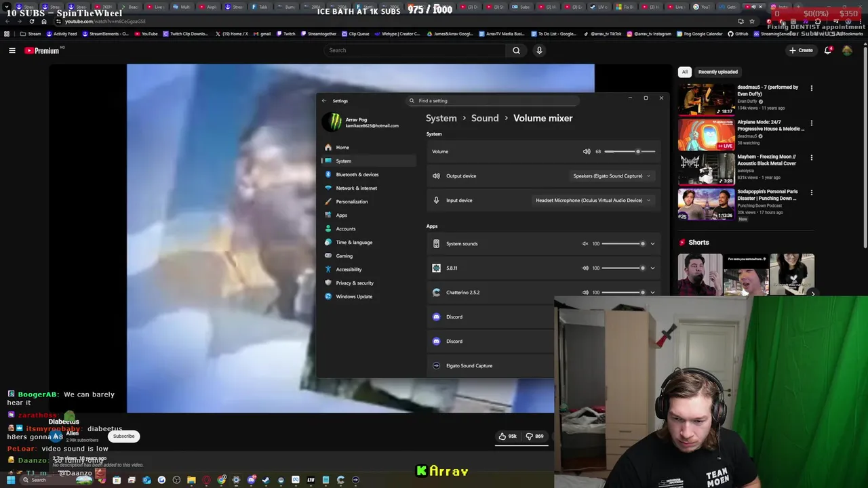The height and width of the screenshot is (488, 868).
Task: Expand System sounds app options
Action: [652, 244]
